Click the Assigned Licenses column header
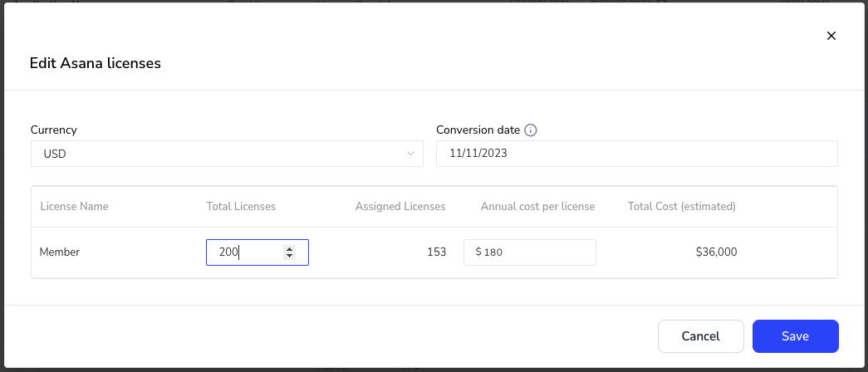Screen dimensions: 868x372 [400, 207]
